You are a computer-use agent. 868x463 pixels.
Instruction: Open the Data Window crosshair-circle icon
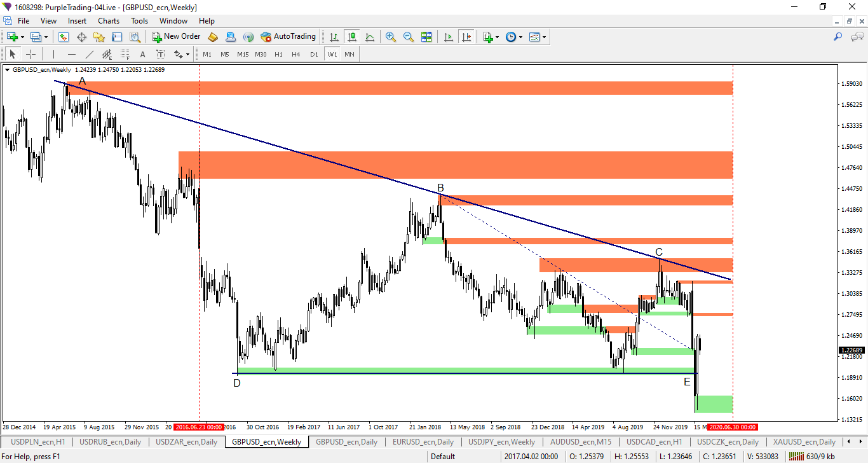[x=81, y=37]
